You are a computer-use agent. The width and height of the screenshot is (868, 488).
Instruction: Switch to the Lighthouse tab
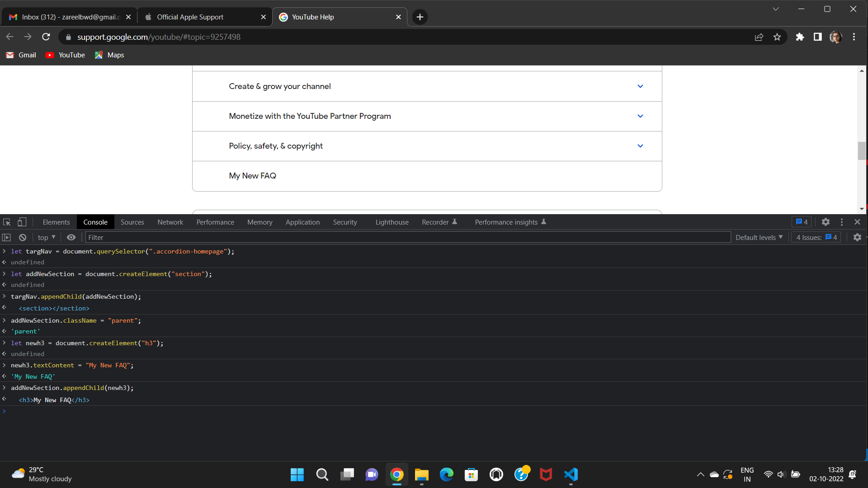pyautogui.click(x=392, y=222)
